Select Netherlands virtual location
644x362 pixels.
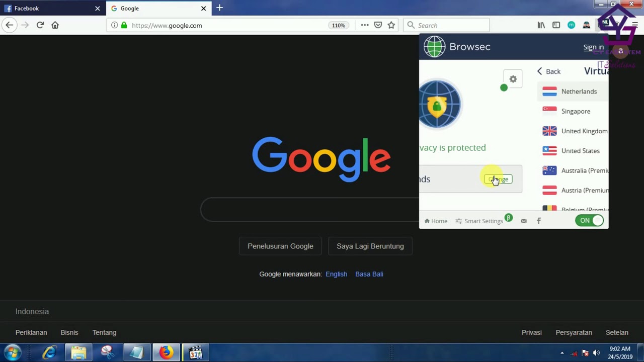(574, 92)
